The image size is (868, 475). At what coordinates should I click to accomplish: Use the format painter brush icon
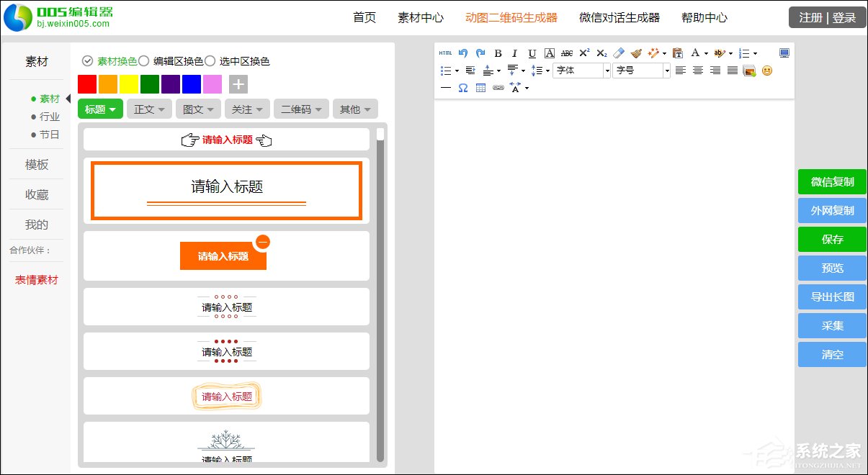[635, 53]
